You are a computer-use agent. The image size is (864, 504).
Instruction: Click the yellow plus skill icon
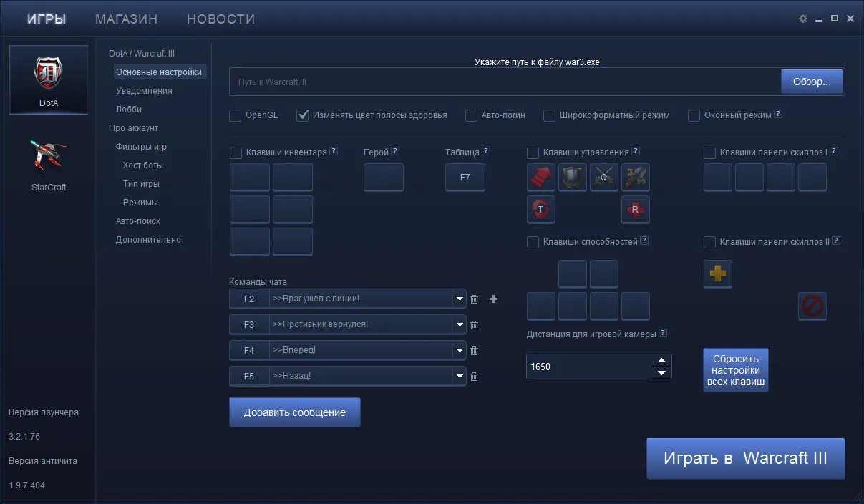pyautogui.click(x=718, y=273)
